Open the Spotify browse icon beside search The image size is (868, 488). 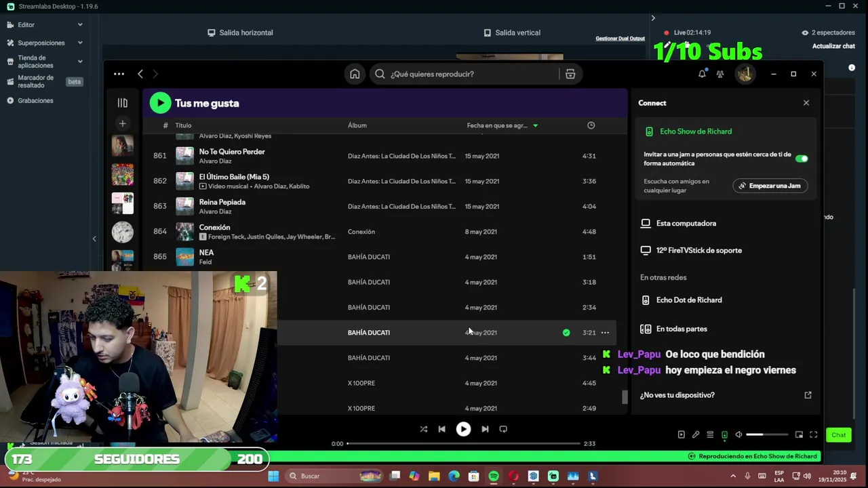(x=570, y=74)
